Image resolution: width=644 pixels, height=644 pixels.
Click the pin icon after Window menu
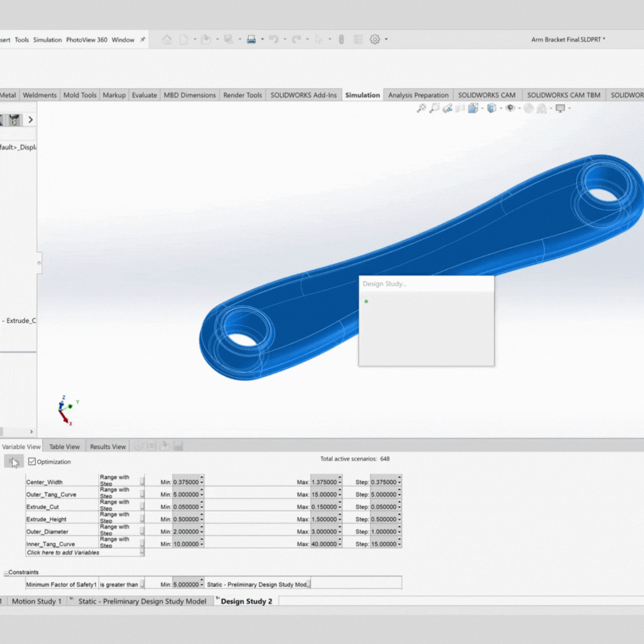pos(143,39)
